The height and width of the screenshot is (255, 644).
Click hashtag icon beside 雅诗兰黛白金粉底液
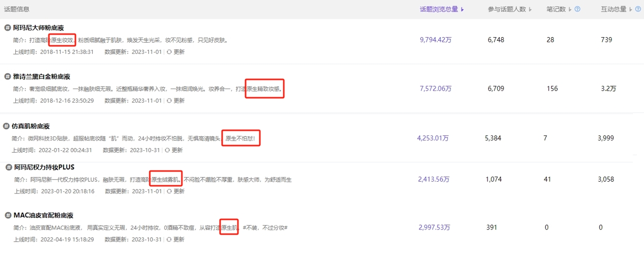tap(8, 76)
